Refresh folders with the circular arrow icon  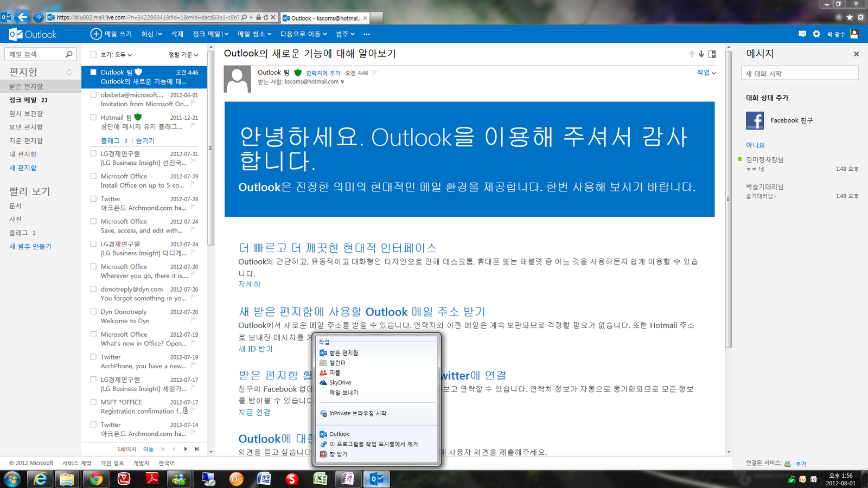coord(69,72)
